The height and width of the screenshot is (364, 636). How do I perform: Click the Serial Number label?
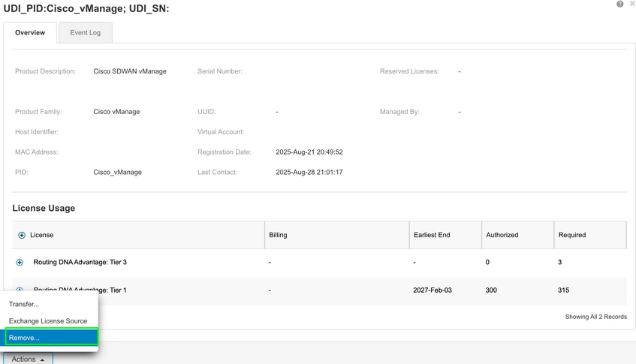[x=220, y=71]
